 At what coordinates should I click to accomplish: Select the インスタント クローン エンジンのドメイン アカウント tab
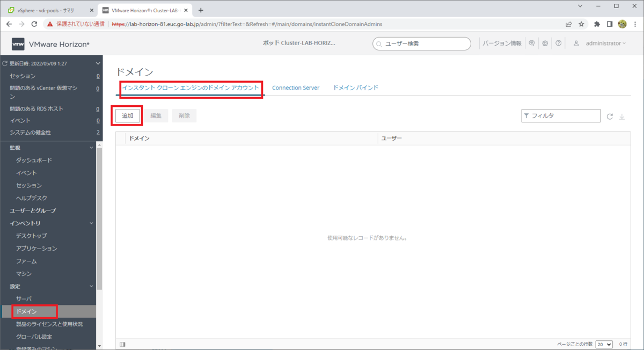(x=191, y=87)
